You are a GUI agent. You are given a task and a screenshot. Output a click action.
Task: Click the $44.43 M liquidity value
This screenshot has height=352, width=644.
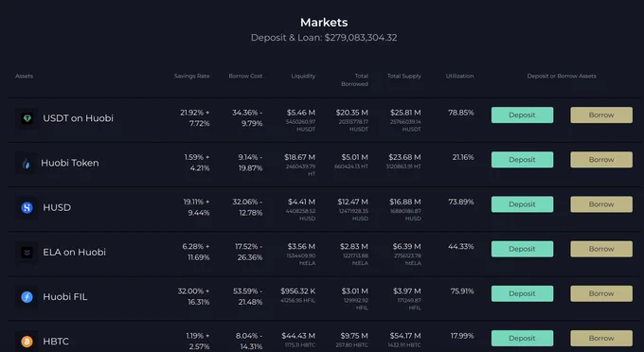[298, 336]
